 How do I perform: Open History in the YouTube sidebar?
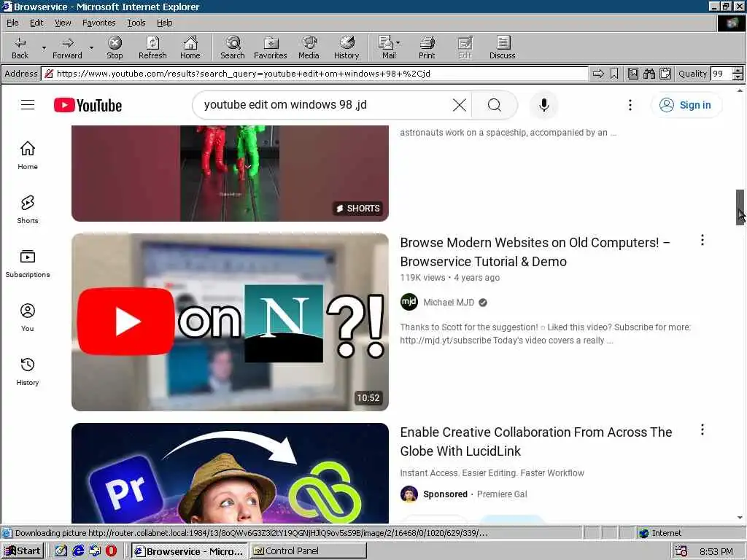click(x=28, y=371)
